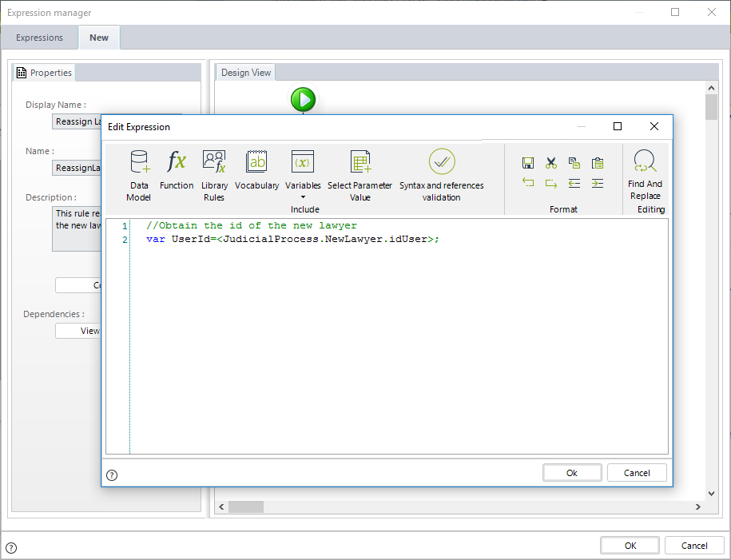Click the Paste clipboard icon

tap(598, 163)
